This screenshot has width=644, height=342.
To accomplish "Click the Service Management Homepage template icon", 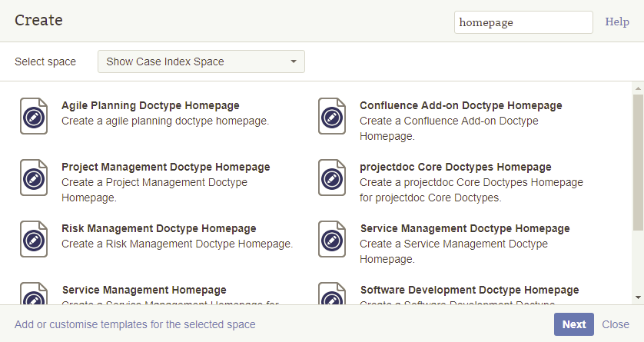I will click(33, 296).
